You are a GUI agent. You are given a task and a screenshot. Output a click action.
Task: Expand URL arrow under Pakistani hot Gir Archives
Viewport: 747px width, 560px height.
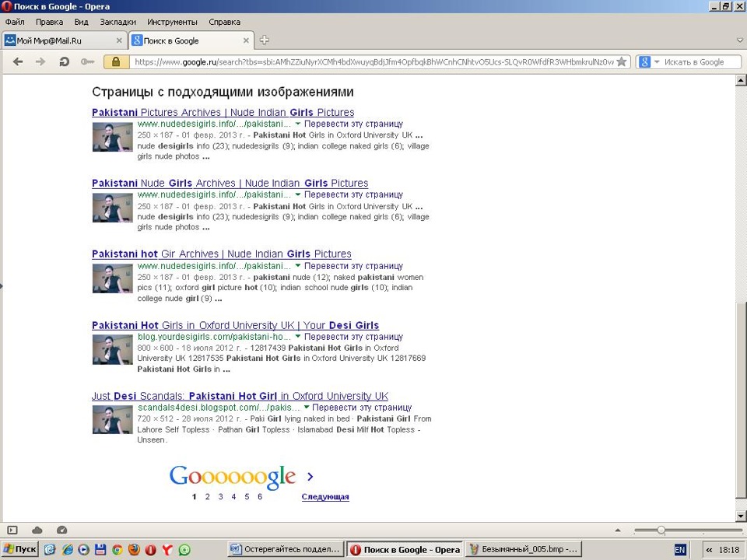click(x=298, y=266)
